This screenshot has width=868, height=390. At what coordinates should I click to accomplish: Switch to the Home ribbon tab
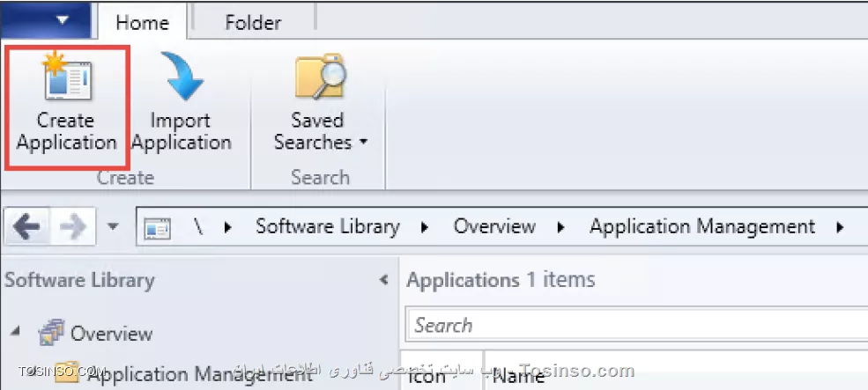[x=142, y=22]
